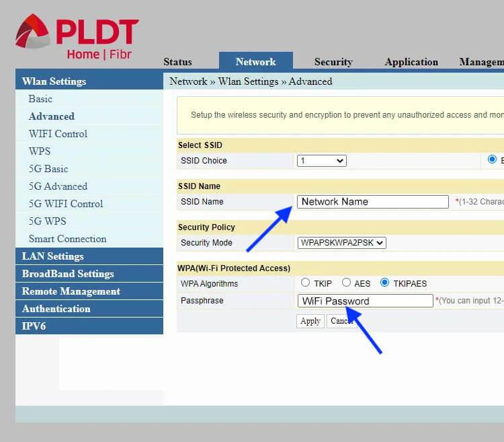Open the SSID Choice dropdown
The image size is (504, 442).
[321, 161]
